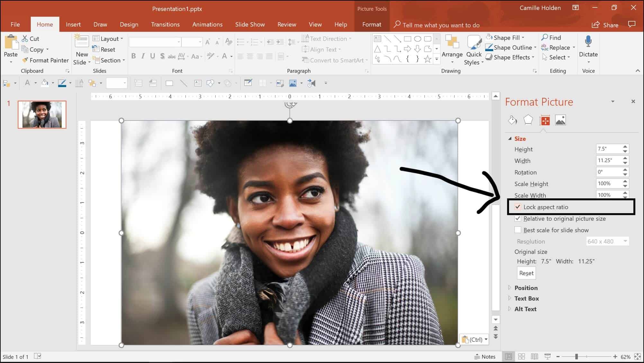Switch to the Design tab
This screenshot has height=363, width=644.
pos(129,24)
